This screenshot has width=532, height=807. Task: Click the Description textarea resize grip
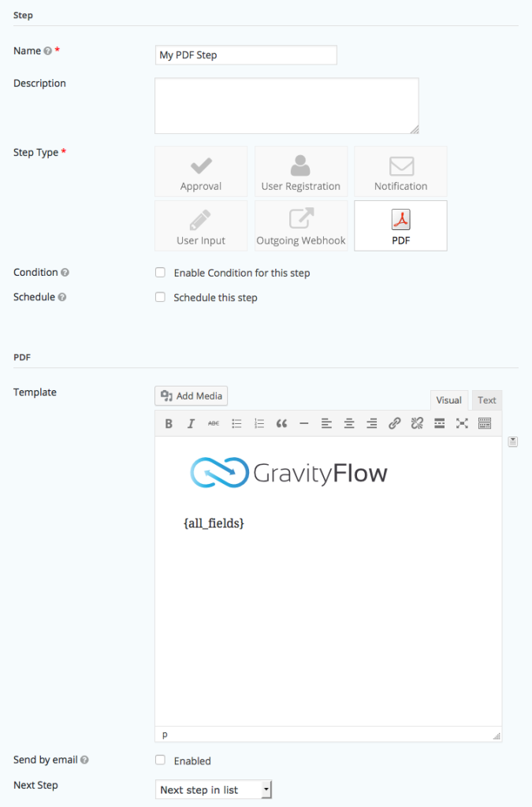(x=415, y=130)
